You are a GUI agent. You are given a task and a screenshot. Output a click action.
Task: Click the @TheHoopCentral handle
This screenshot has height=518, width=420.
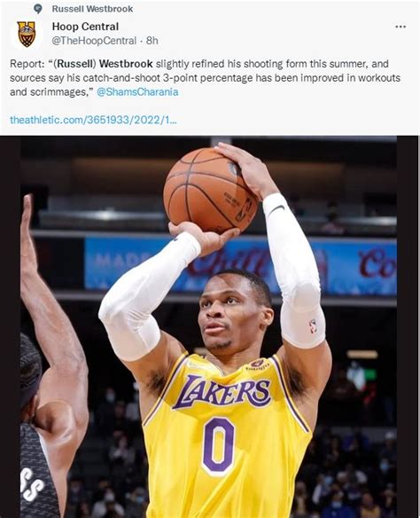[x=94, y=41]
